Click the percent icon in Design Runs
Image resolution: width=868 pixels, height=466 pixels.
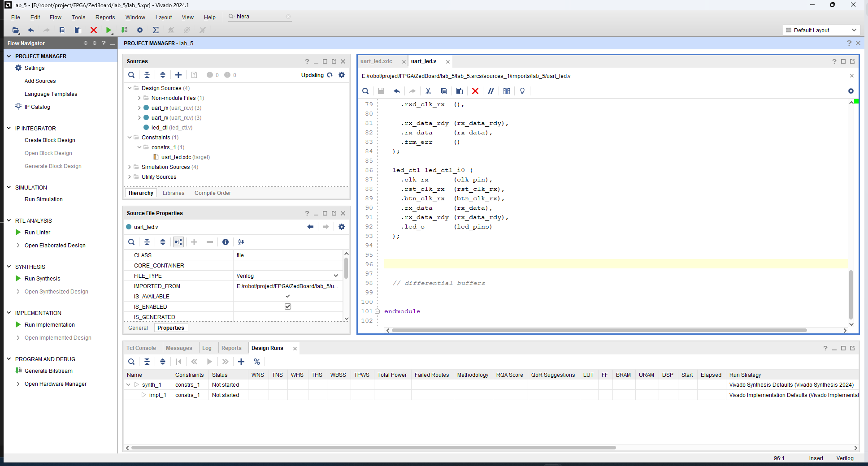pyautogui.click(x=257, y=362)
